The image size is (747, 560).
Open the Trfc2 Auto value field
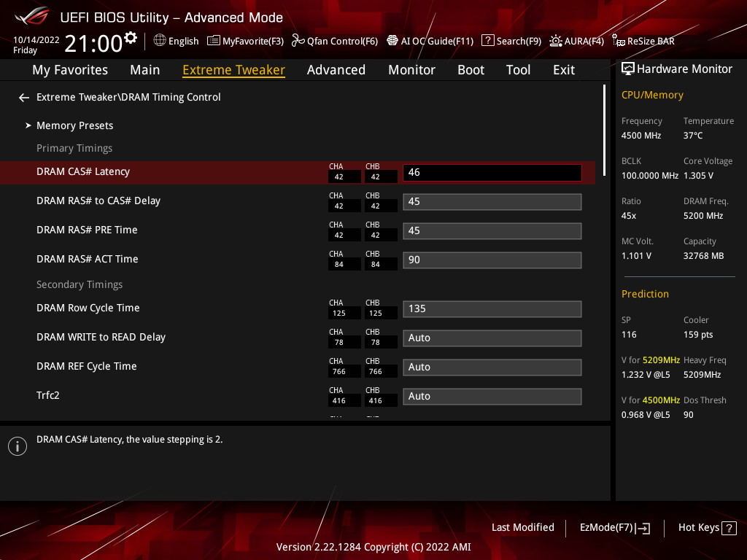point(492,397)
